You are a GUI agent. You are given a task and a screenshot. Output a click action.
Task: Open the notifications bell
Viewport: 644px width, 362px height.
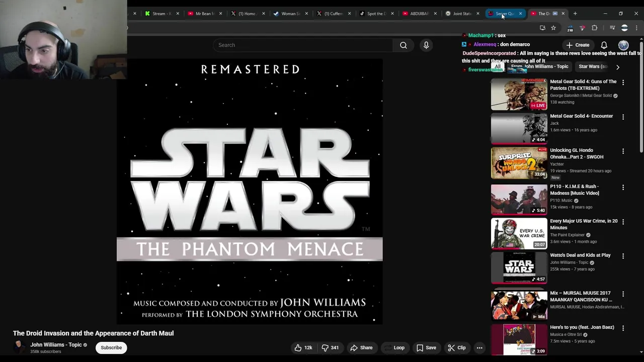pos(604,45)
